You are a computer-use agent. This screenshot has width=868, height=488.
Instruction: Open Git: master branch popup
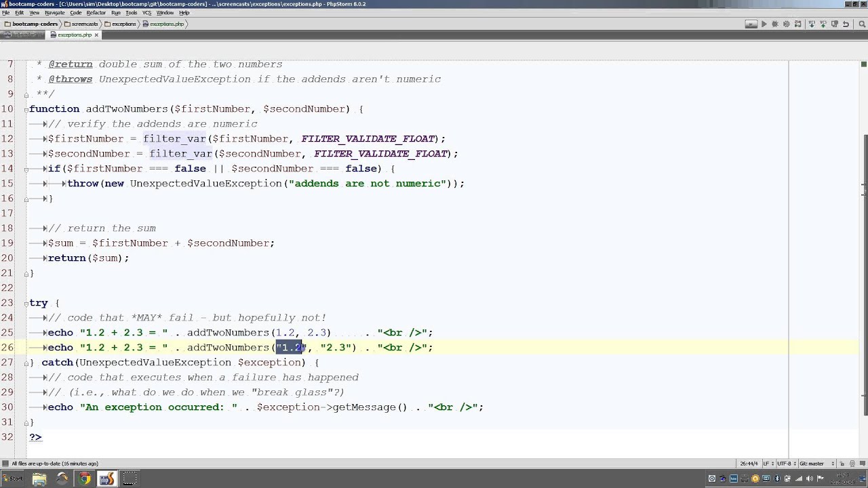[x=817, y=464]
